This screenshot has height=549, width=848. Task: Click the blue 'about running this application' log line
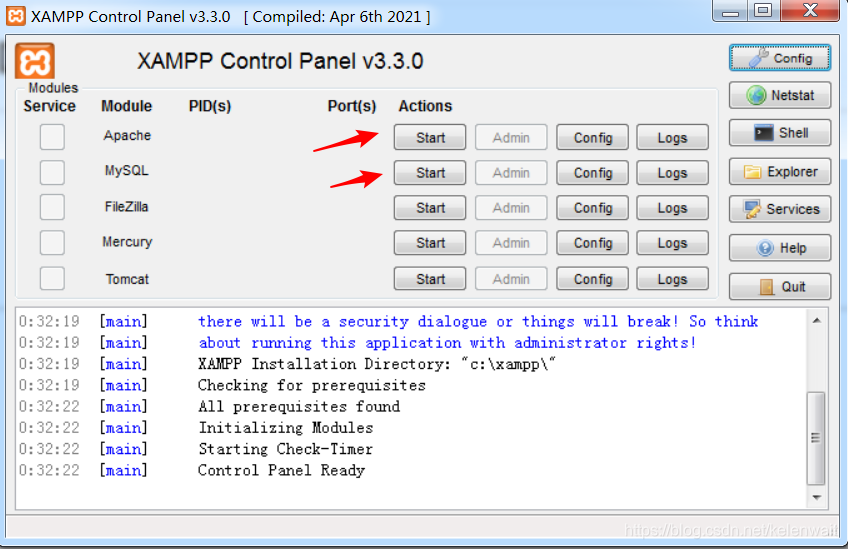pos(447,343)
